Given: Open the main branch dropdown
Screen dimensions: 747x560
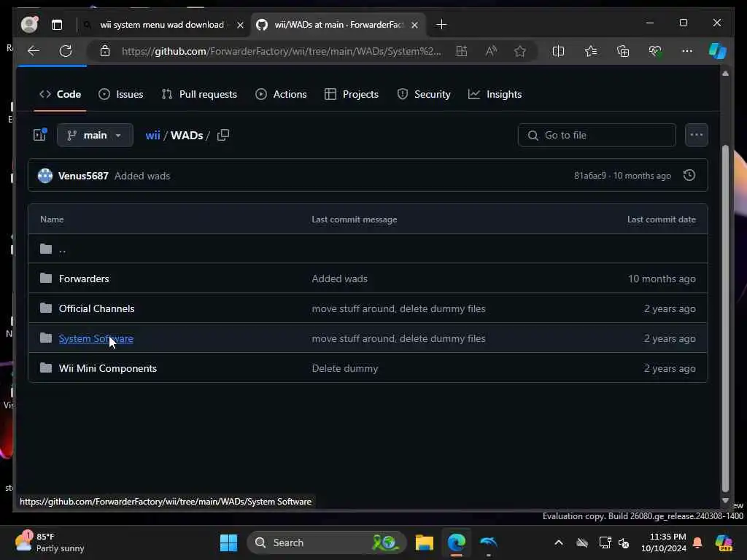Looking at the screenshot, I should [95, 135].
